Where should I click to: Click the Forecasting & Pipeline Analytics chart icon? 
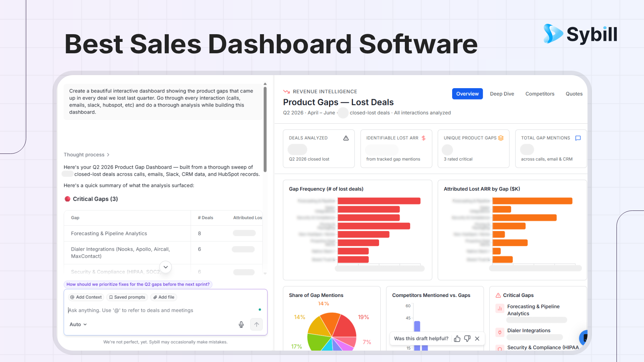point(500,308)
